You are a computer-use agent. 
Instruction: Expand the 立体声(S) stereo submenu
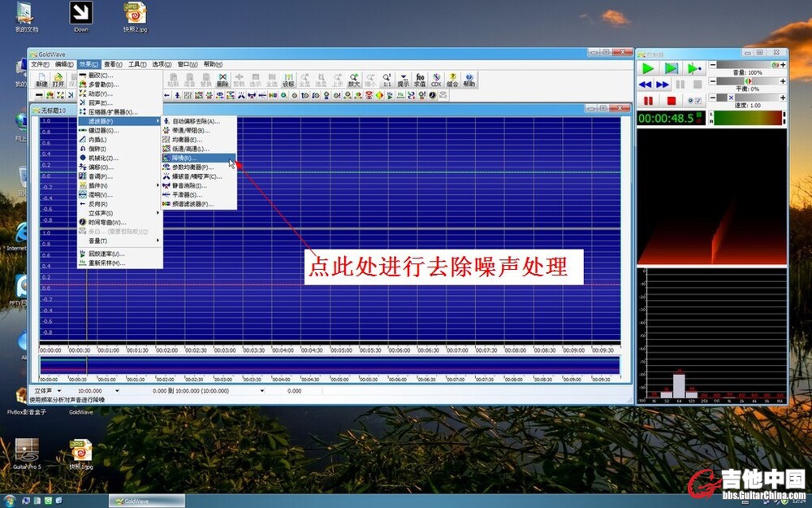click(119, 213)
